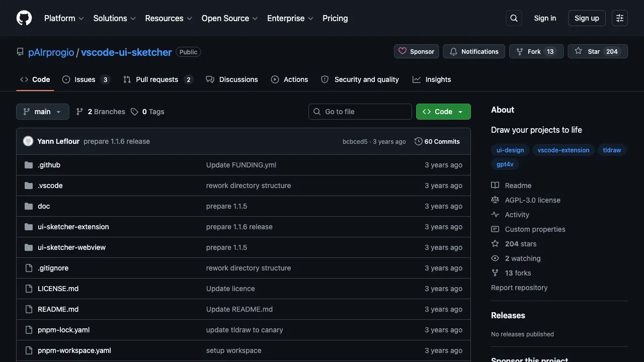Screen dimensions: 644x362
Task: Switch to the Pull requests tab
Action: tap(158, 79)
